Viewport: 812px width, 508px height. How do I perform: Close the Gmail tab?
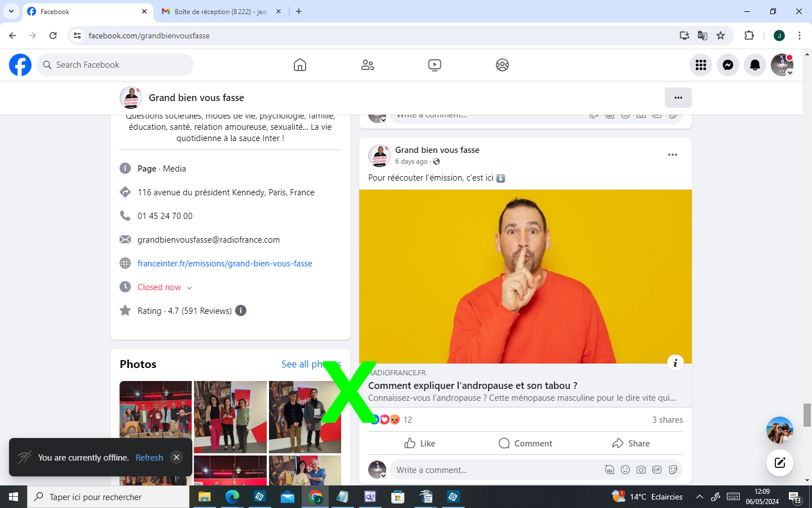(x=279, y=11)
